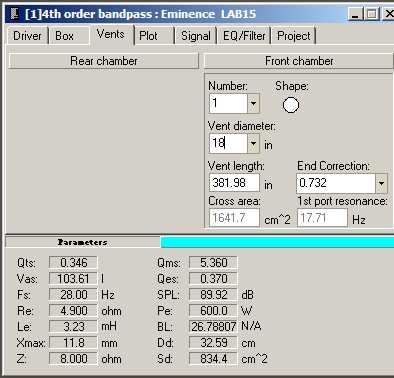This screenshot has height=378, width=394.
Task: Click the Rear chamber button
Action: pyautogui.click(x=104, y=61)
